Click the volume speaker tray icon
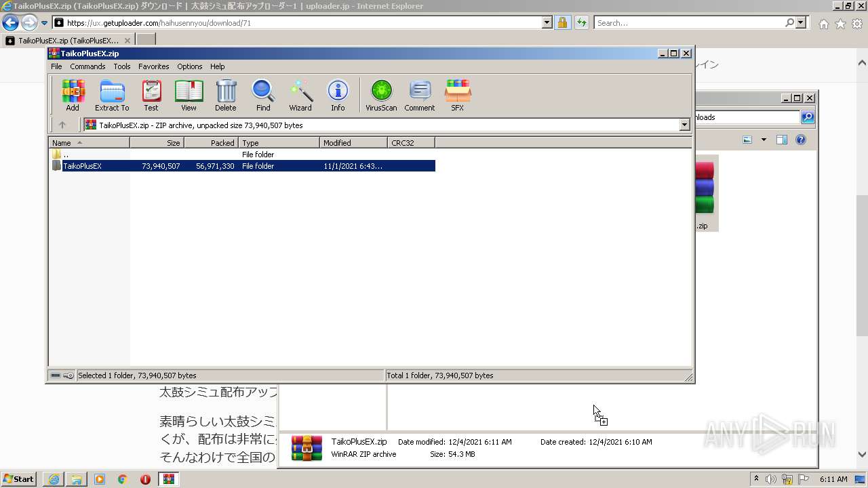Viewport: 868px width, 488px height. pos(771,479)
